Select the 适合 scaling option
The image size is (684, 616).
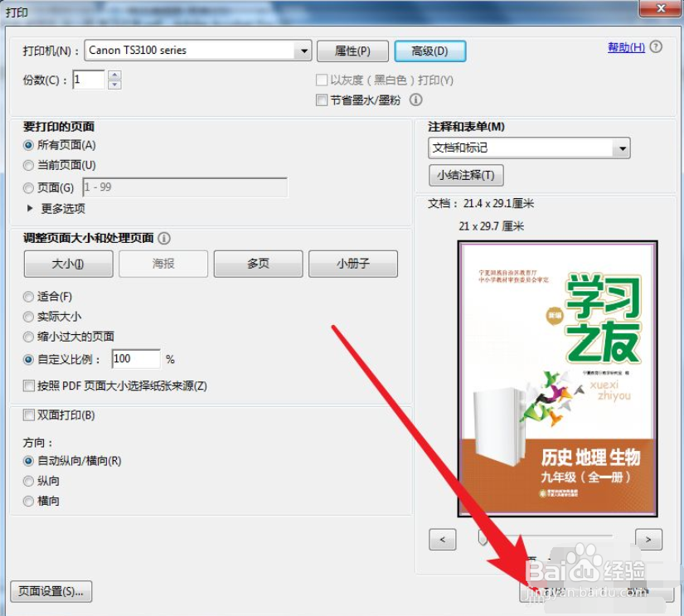click(28, 296)
